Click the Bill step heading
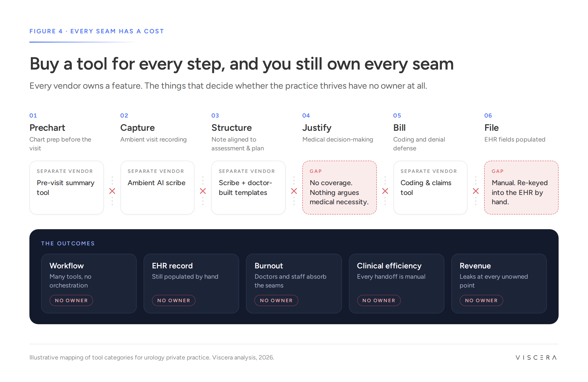This screenshot has width=588, height=382. (399, 128)
